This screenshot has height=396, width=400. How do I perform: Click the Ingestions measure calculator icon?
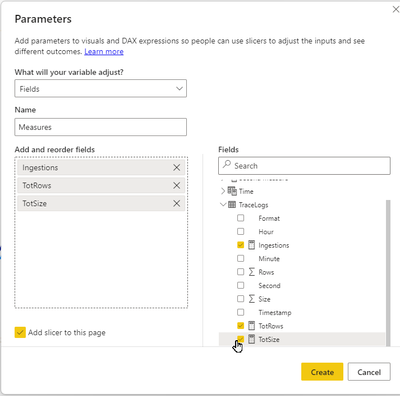coord(252,245)
